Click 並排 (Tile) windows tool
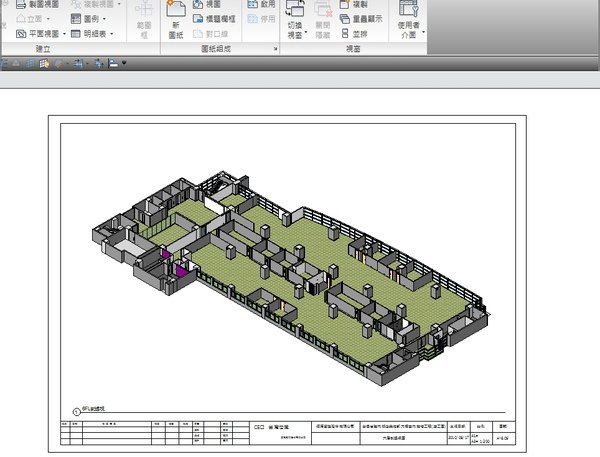Viewport: 600px width, 457px height. click(x=354, y=34)
